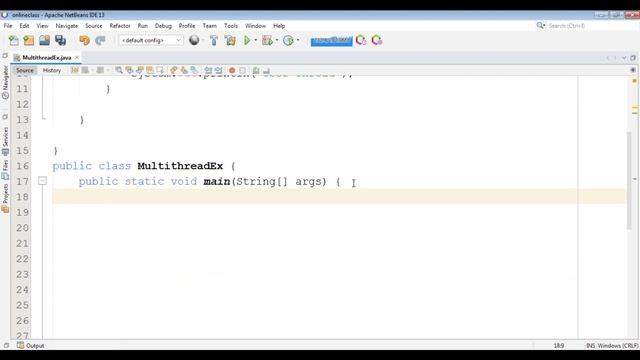The width and height of the screenshot is (640, 360).
Task: Open the Profile menu
Action: point(187,26)
